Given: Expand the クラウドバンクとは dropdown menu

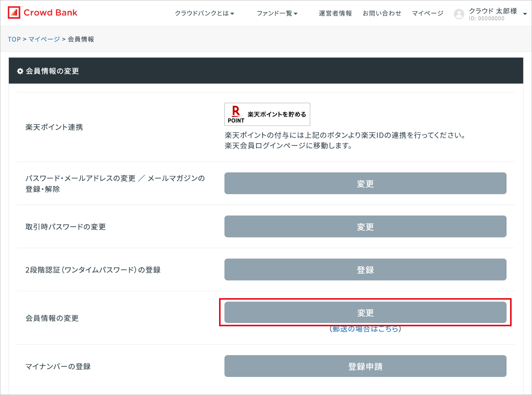Looking at the screenshot, I should coord(204,13).
